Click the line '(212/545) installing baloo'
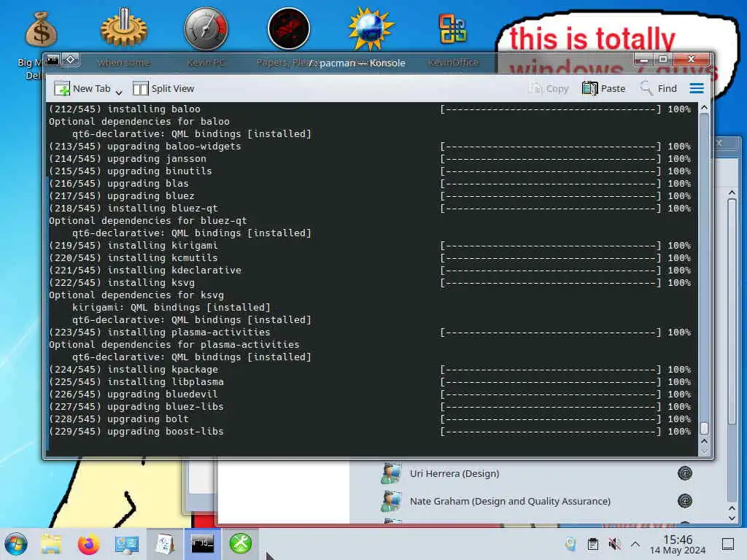This screenshot has height=560, width=747. click(370, 109)
